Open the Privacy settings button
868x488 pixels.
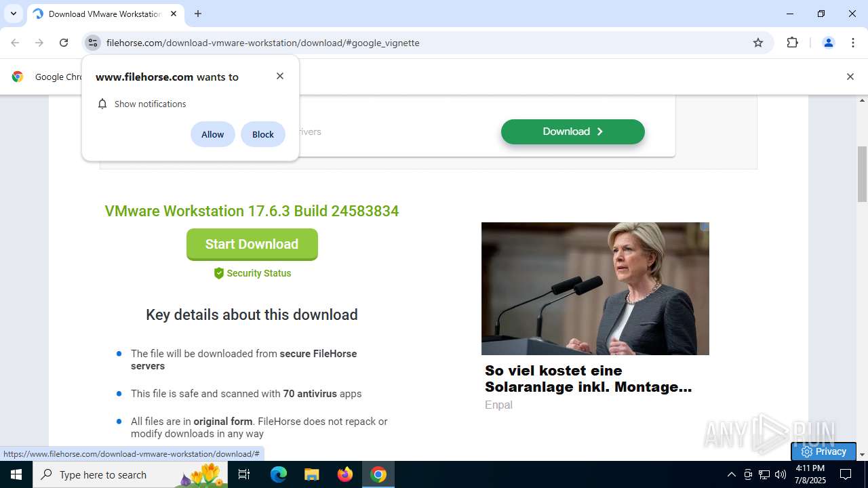tap(823, 451)
